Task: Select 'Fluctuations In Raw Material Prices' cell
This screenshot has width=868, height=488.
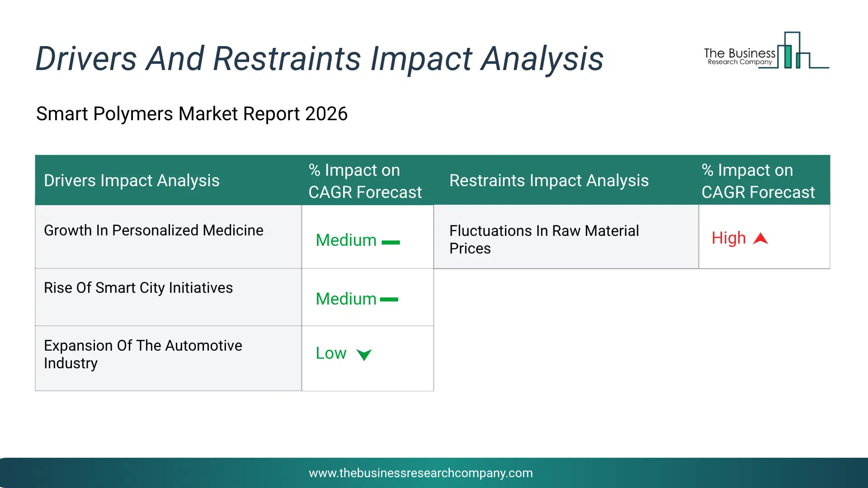Action: click(x=566, y=237)
